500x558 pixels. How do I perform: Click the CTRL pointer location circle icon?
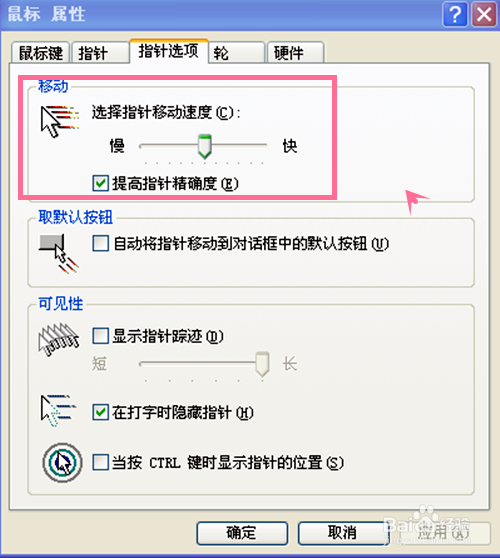coord(63,462)
